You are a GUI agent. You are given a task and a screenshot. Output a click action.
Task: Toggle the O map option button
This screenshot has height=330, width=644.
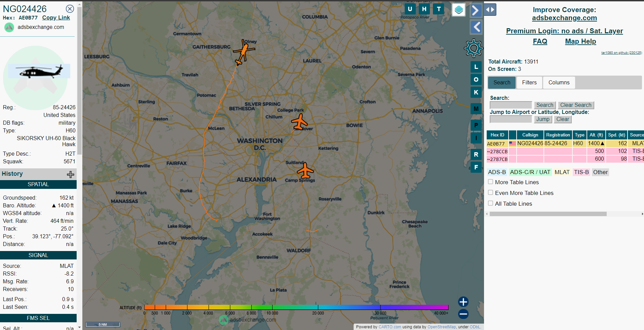[x=476, y=80]
